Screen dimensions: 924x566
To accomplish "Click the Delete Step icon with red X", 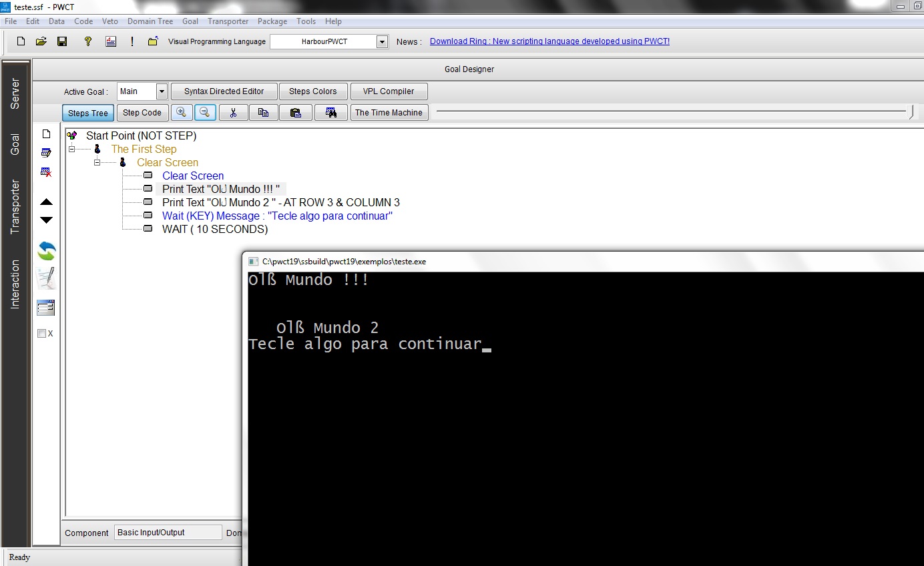I will pos(46,172).
